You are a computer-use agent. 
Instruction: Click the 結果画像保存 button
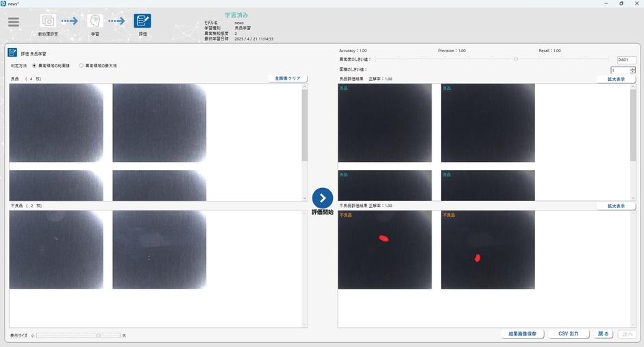[522, 334]
